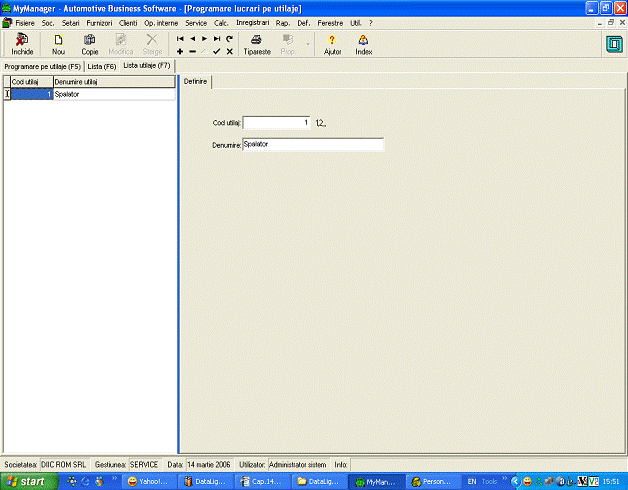The width and height of the screenshot is (628, 490).
Task: Open the Service menu
Action: point(197,22)
